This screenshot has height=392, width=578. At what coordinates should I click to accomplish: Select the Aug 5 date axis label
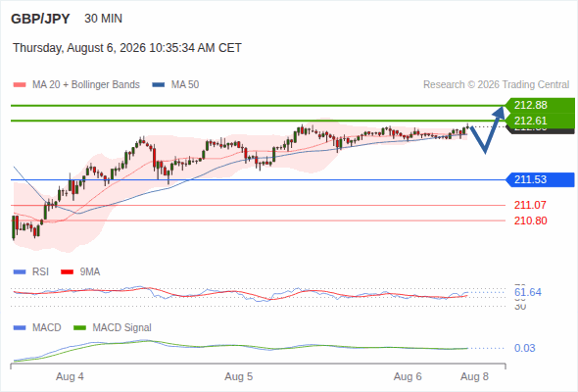coord(238,377)
